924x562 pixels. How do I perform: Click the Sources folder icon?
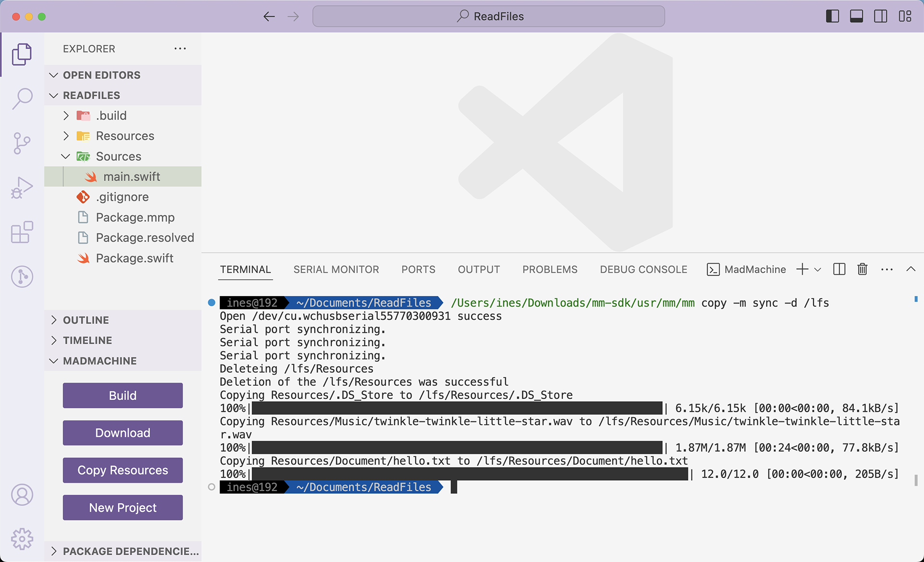[83, 157]
